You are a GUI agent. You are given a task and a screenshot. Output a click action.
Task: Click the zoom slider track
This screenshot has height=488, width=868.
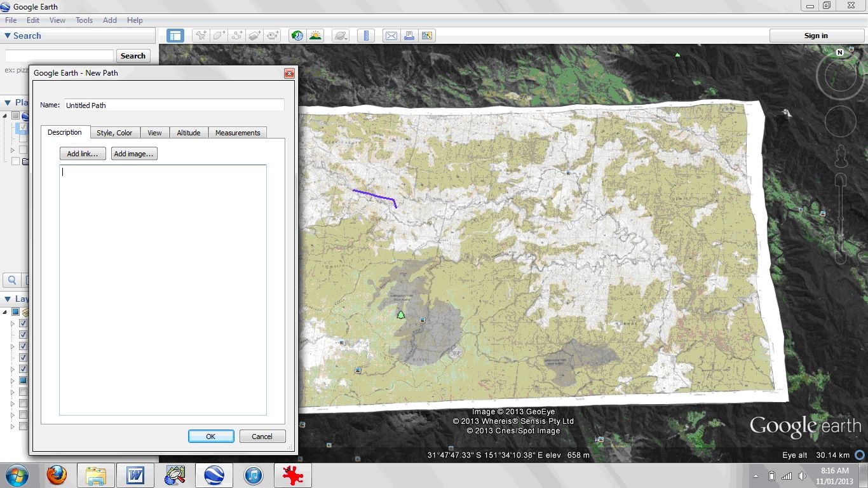(840, 219)
